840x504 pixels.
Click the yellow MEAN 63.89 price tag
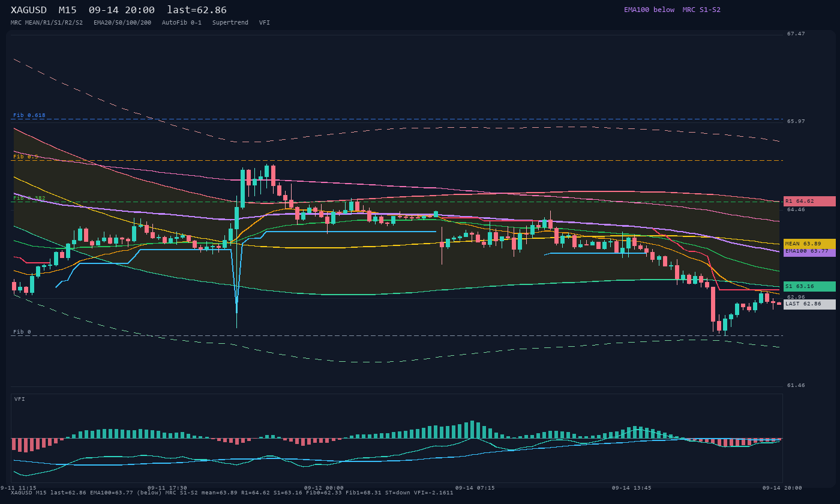click(x=809, y=244)
